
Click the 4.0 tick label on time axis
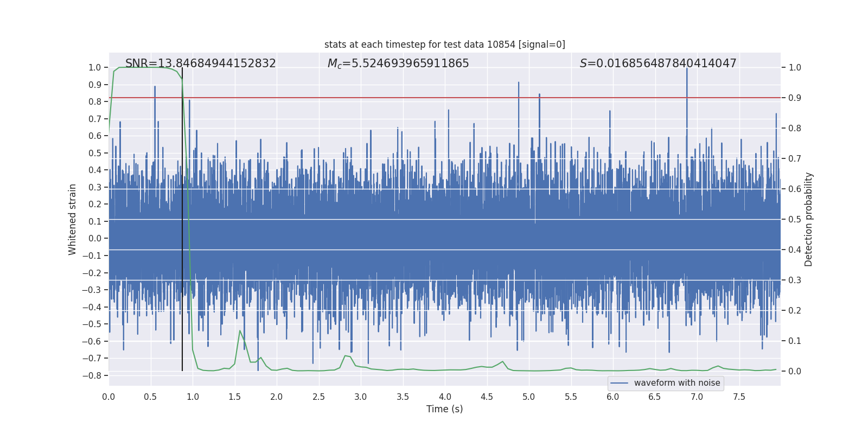click(x=445, y=397)
